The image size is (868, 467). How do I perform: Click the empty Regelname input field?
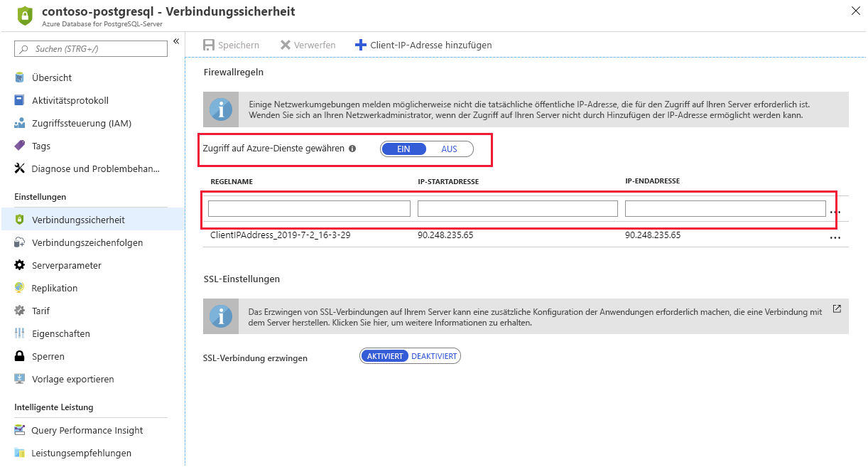[x=308, y=208]
